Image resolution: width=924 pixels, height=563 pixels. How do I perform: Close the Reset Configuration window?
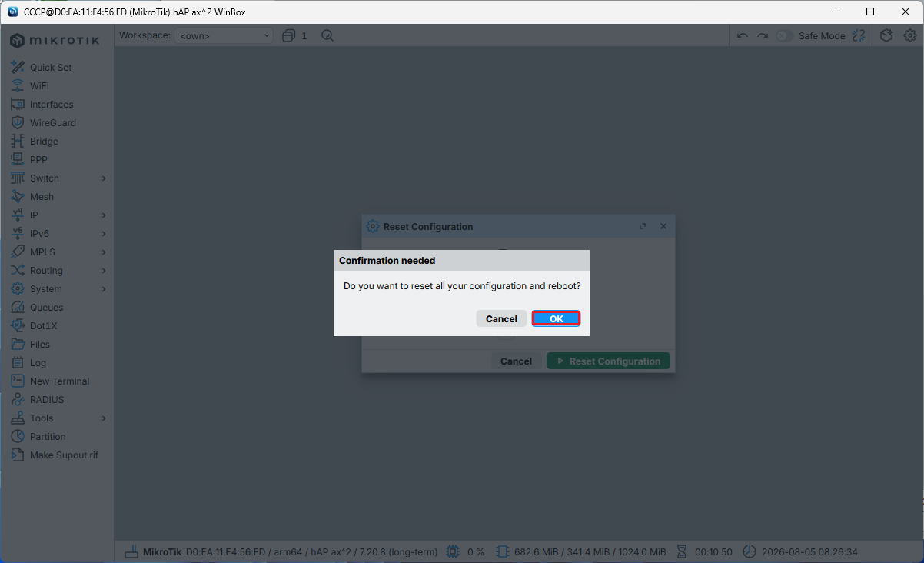point(663,226)
